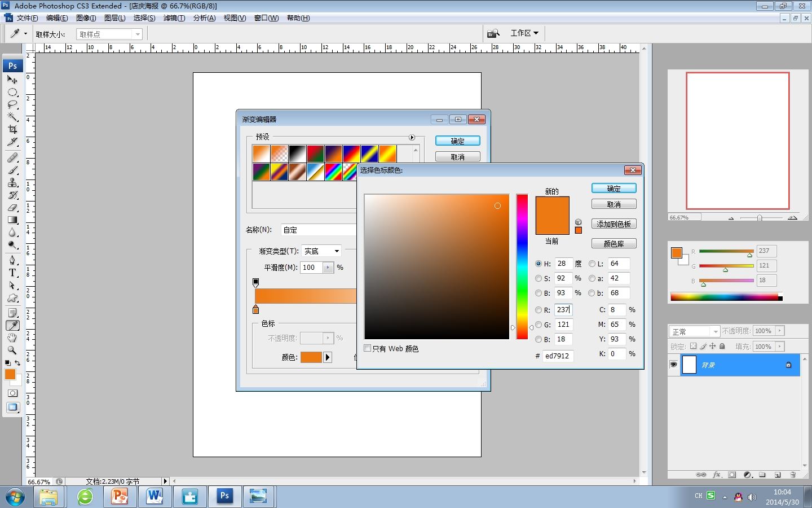Select the Eraser tool
This screenshot has height=508, width=812.
coord(12,207)
